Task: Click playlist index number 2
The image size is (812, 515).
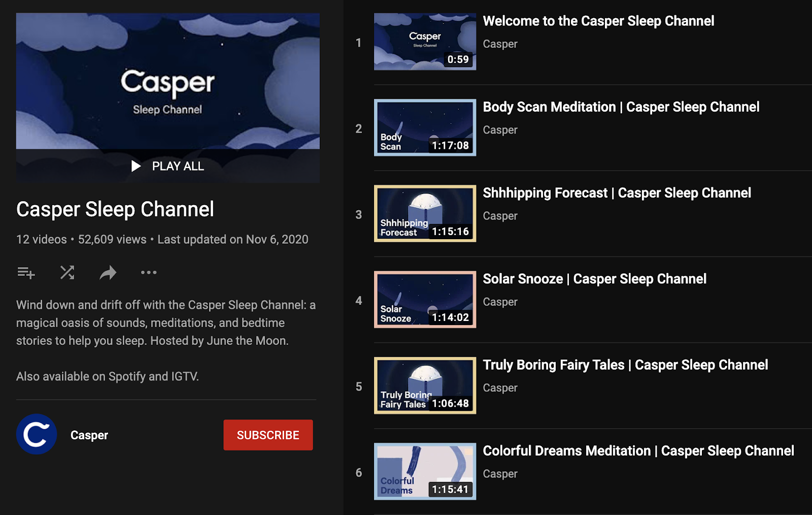Action: 359,128
